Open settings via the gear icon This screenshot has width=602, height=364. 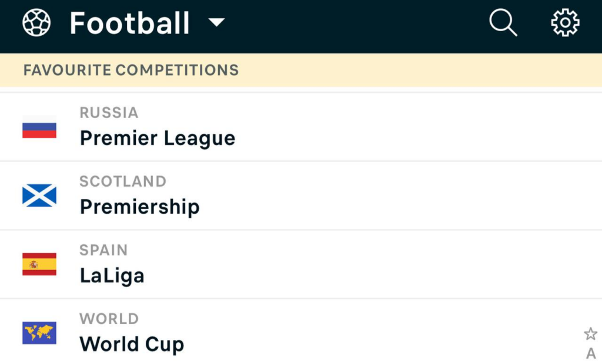[x=565, y=23]
